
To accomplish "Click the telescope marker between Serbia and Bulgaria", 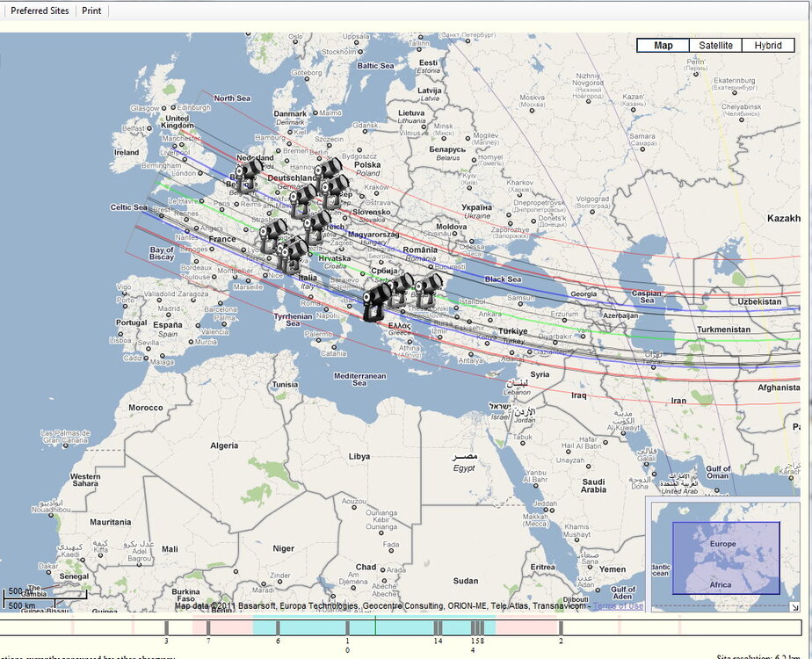I will pos(401,287).
